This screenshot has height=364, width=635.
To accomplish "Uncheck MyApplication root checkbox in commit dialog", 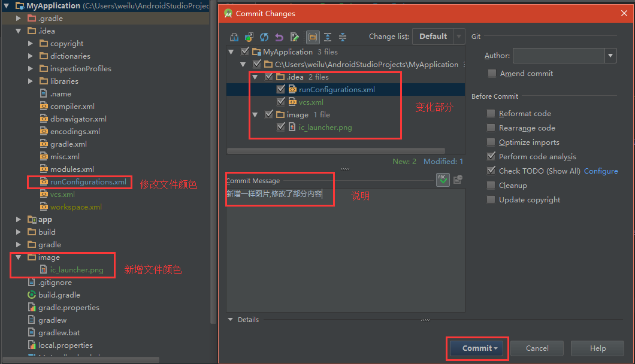I will [x=245, y=51].
